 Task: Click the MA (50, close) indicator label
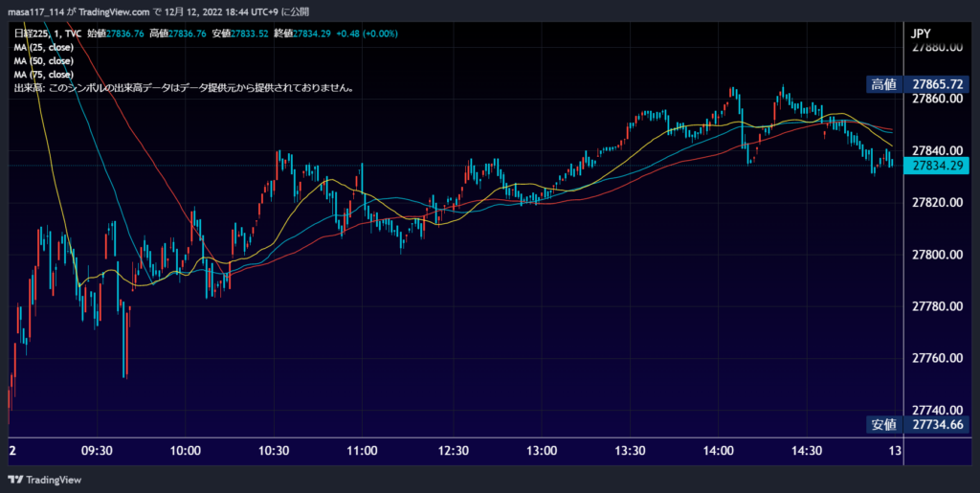[x=44, y=61]
